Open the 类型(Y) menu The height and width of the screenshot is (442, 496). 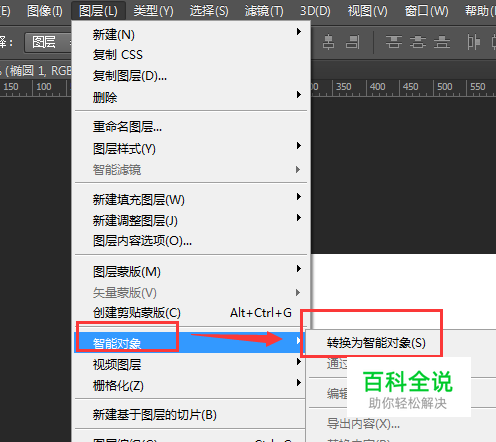153,11
